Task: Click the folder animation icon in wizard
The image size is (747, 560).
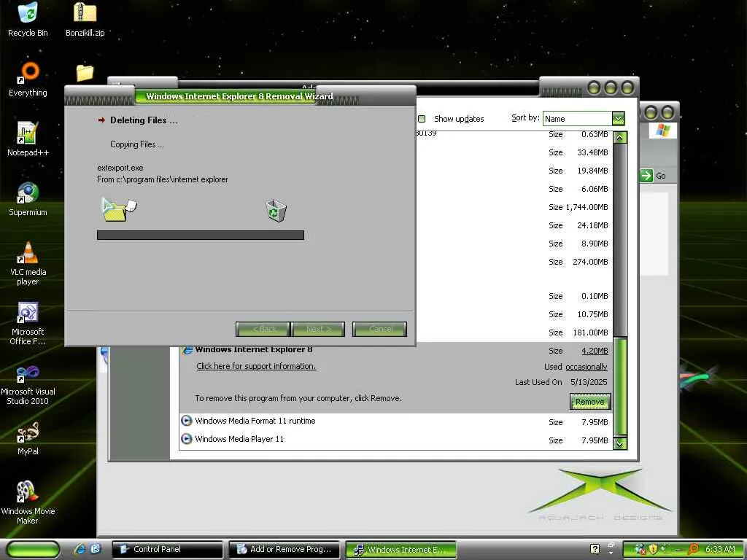Action: tap(119, 210)
